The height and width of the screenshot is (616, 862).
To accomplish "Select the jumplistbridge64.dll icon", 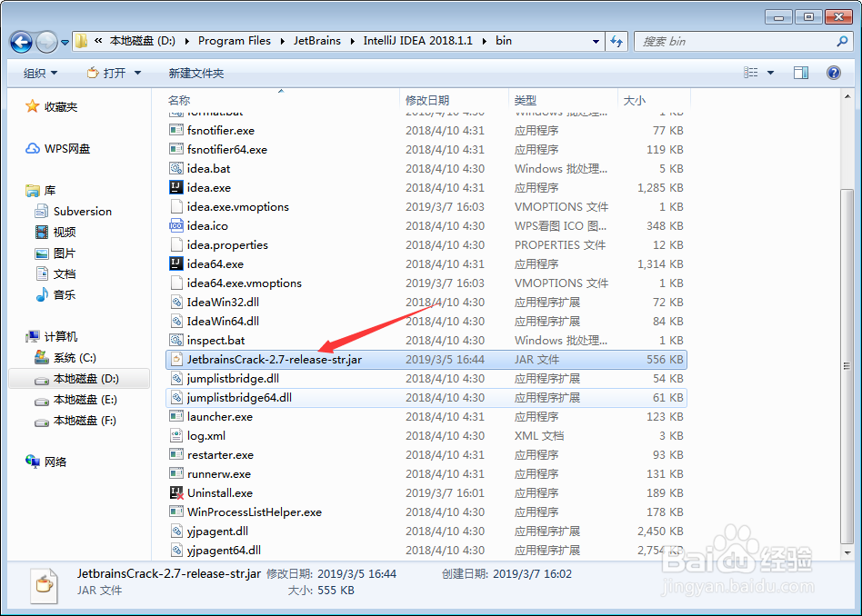I will [175, 397].
